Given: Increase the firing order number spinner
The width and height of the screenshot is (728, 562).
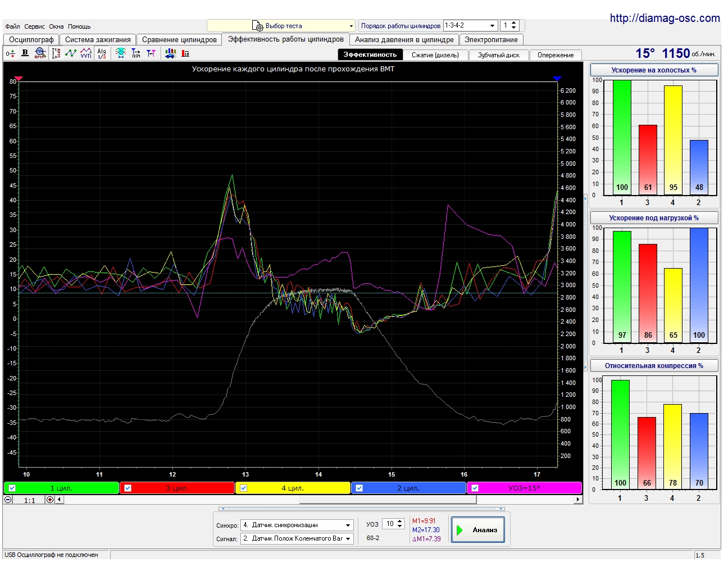Looking at the screenshot, I should click(x=514, y=23).
